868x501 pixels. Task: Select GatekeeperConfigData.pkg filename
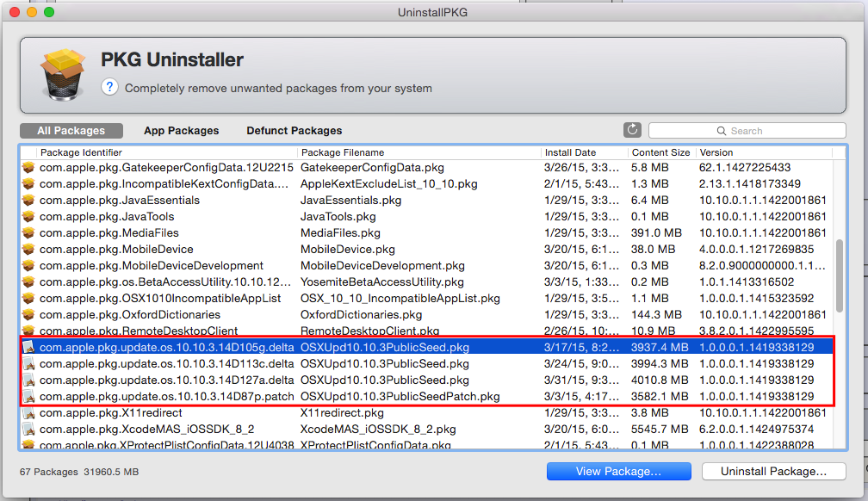(372, 167)
